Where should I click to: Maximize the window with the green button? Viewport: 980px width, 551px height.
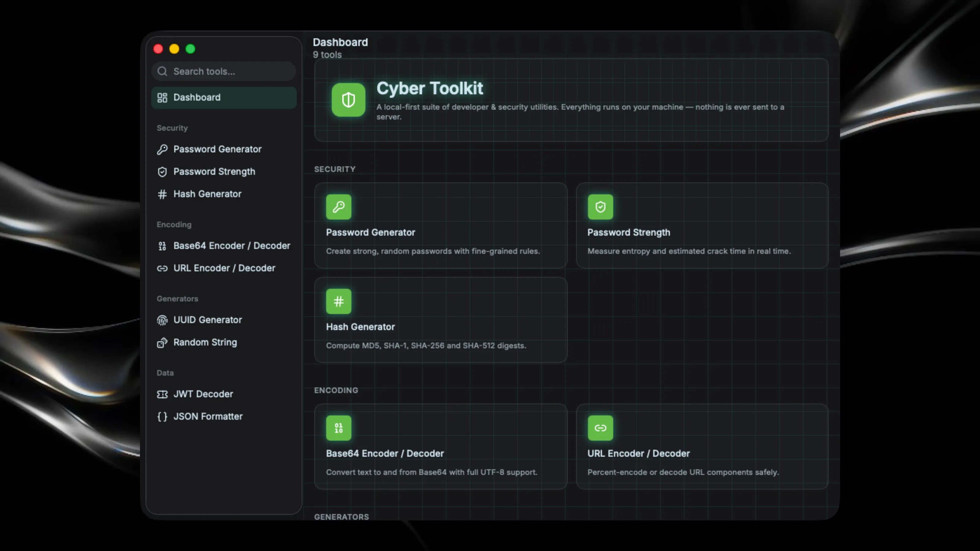190,49
